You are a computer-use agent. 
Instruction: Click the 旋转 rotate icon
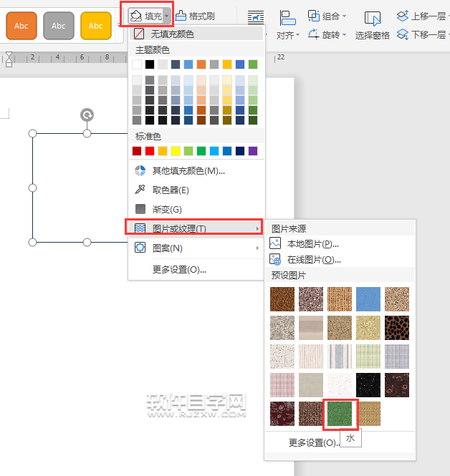314,34
